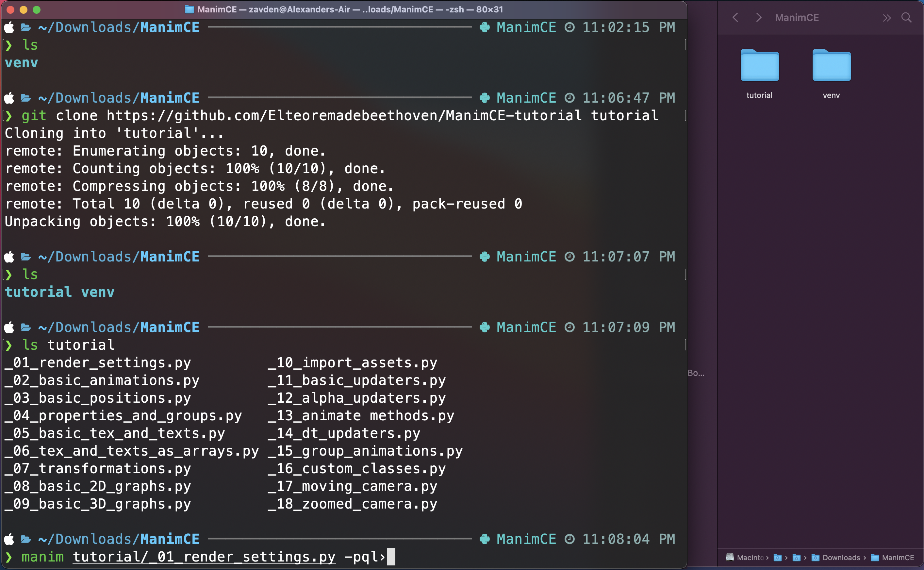Click the home folder icon in Finder path bar
Image resolution: width=924 pixels, height=570 pixels.
pos(796,558)
